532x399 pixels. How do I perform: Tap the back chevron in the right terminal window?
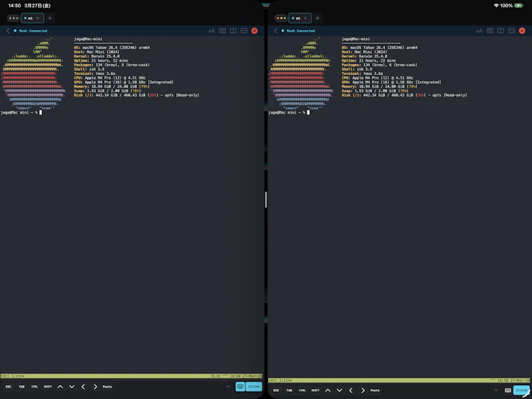coord(276,31)
